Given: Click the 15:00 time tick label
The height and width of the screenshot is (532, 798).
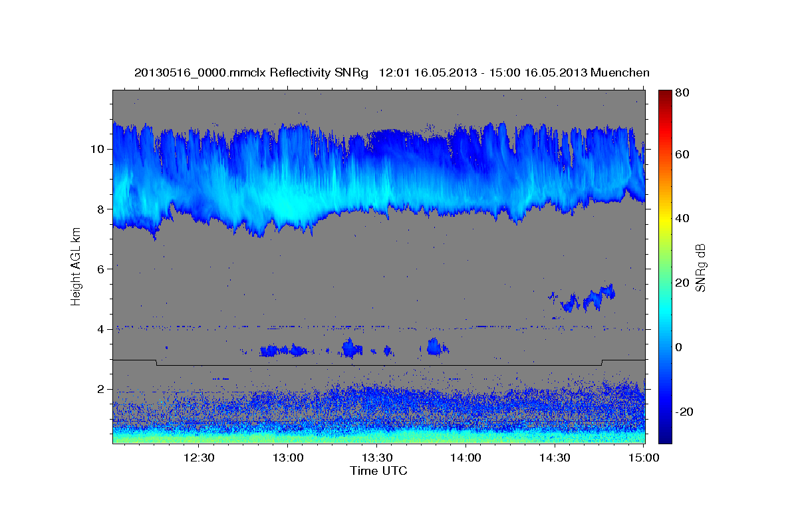Looking at the screenshot, I should click(644, 458).
